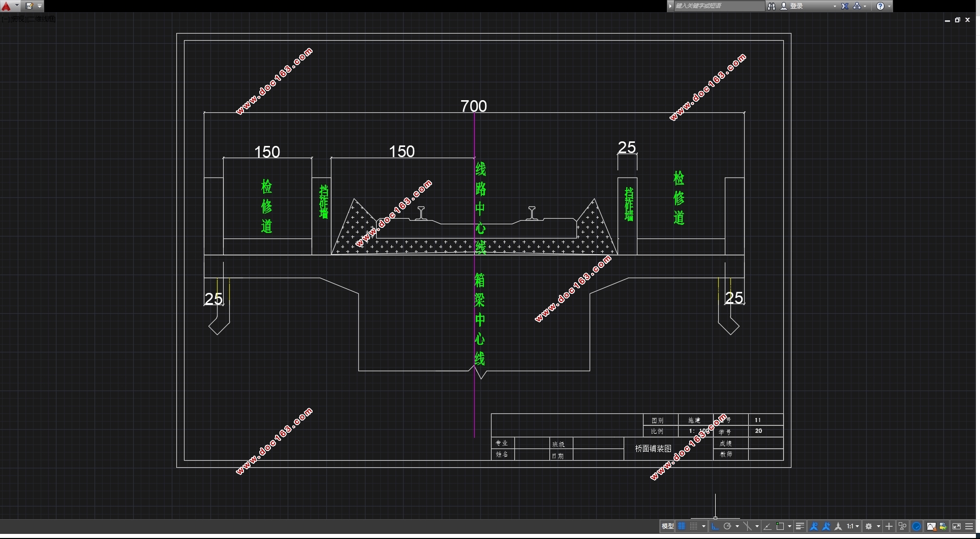Click the Autodesk A360 triangle icon
This screenshot has width=980, height=539.
[857, 6]
